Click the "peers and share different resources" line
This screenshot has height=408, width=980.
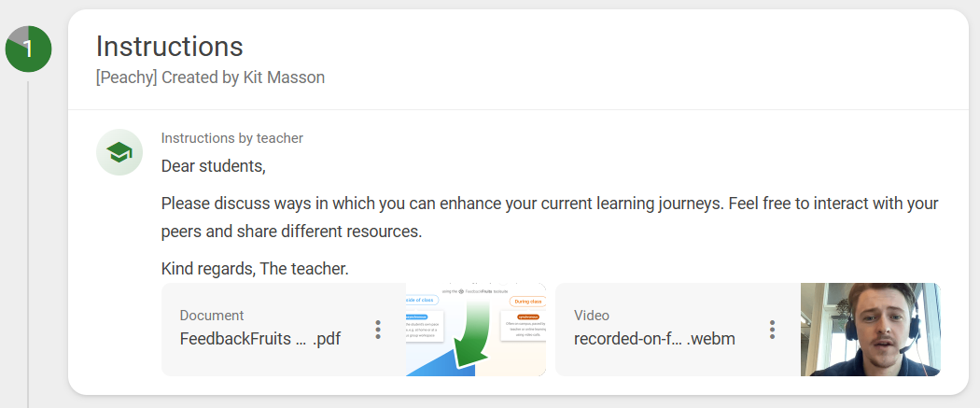click(x=291, y=232)
